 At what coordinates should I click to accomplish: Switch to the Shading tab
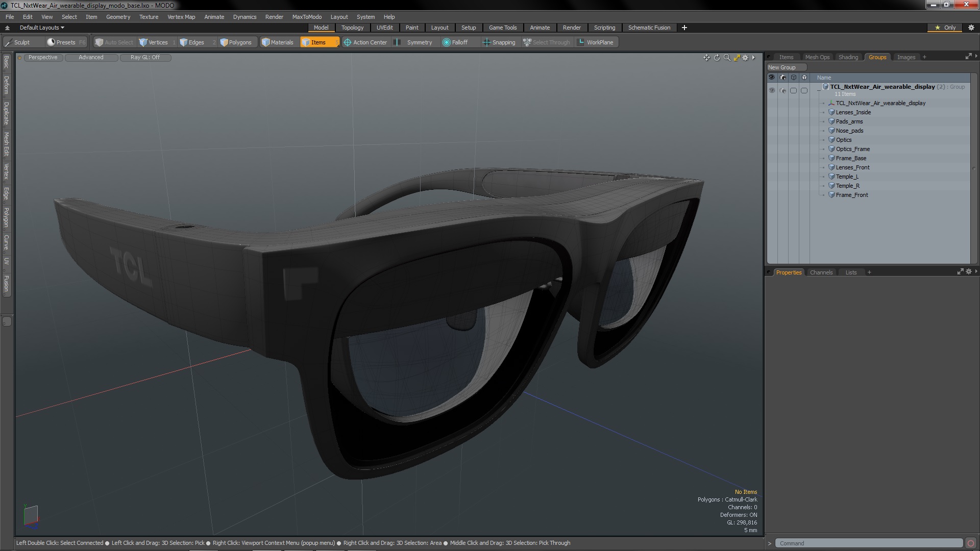(x=848, y=57)
